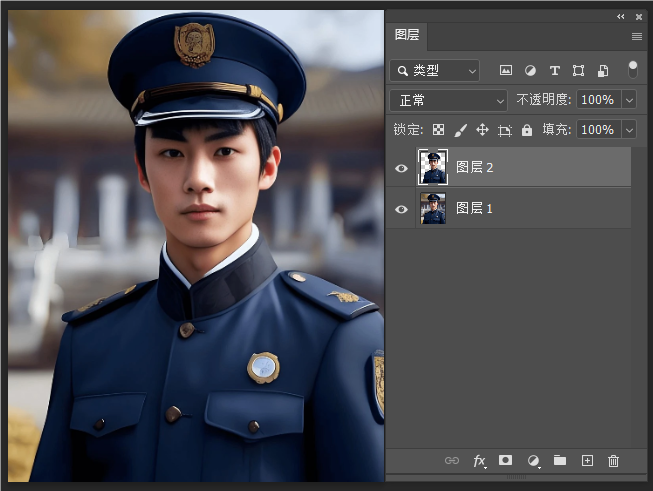Expand the fill slider dropdown arrow
Viewport: 653px width, 491px height.
(629, 130)
